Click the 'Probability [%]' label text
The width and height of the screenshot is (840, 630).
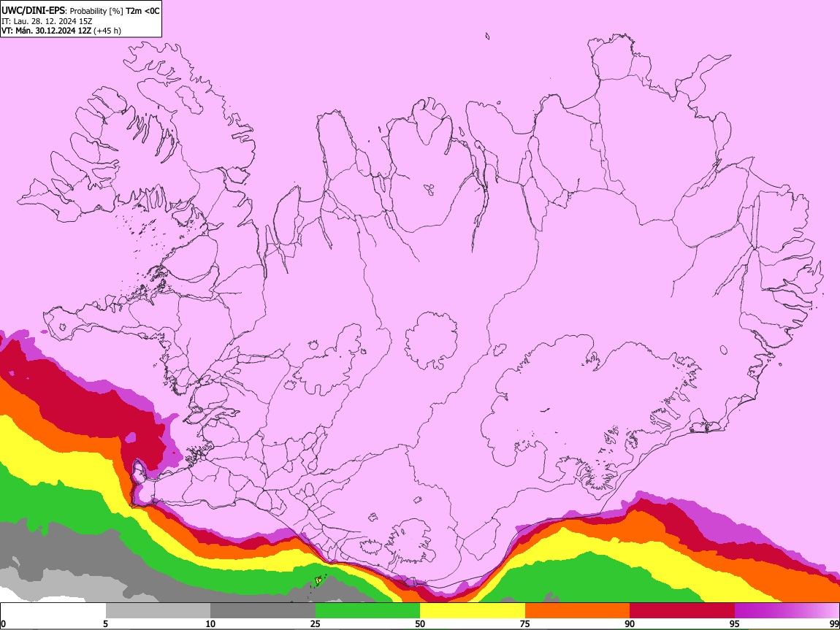pyautogui.click(x=96, y=11)
